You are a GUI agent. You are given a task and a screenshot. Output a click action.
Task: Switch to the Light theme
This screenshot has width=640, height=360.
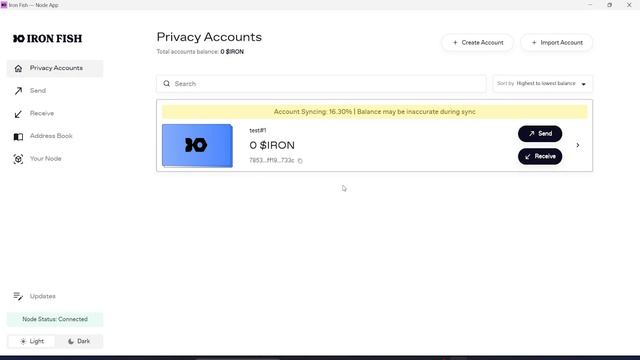coord(32,341)
